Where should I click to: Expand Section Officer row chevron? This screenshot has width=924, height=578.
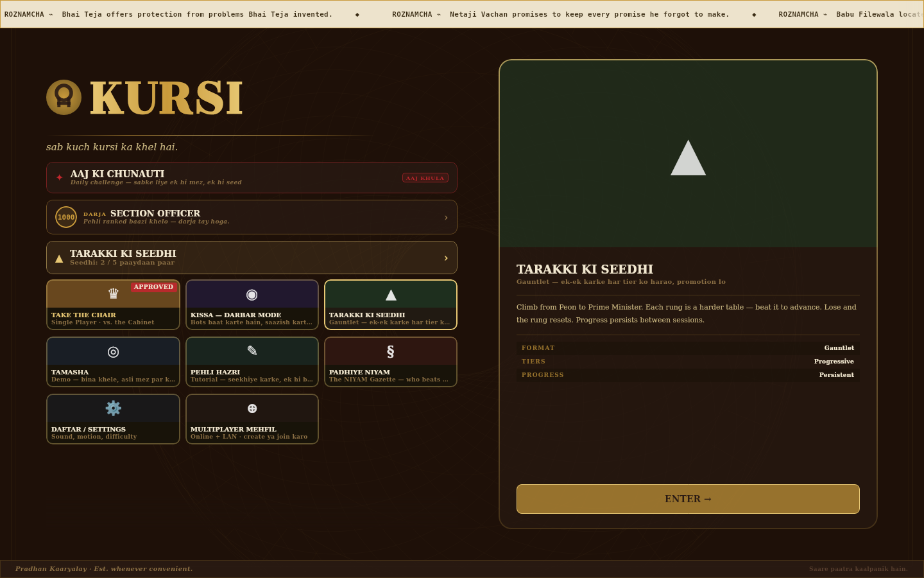coord(446,218)
